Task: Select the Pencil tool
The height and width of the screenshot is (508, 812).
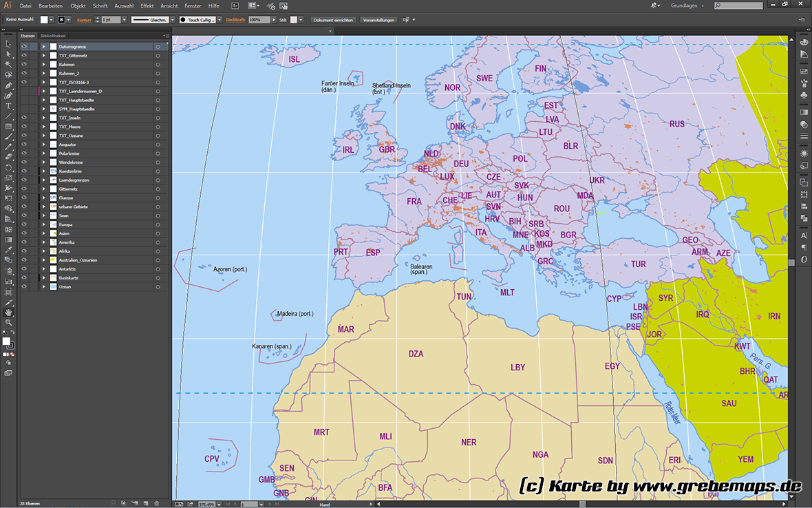Action: pos(8,147)
